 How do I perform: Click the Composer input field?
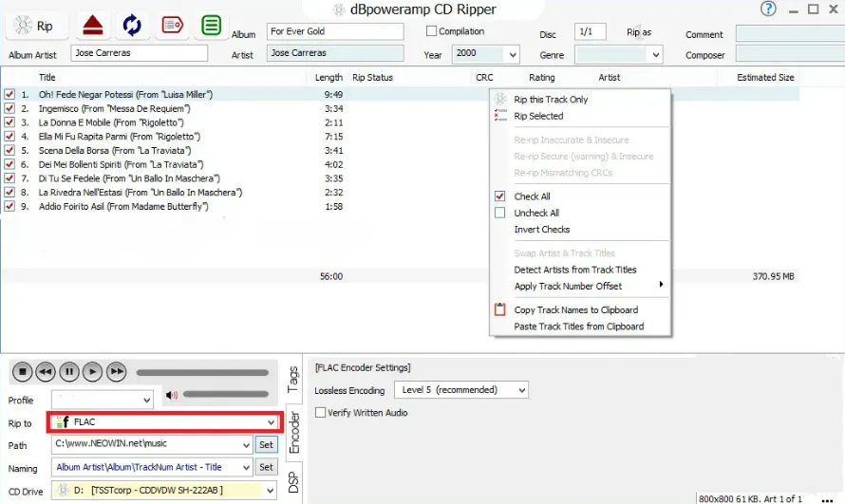pyautogui.click(x=790, y=54)
